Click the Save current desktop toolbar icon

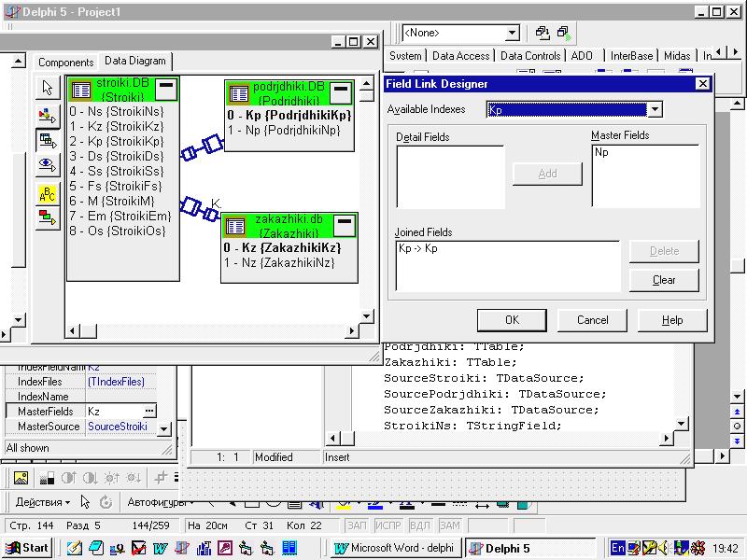tap(543, 33)
